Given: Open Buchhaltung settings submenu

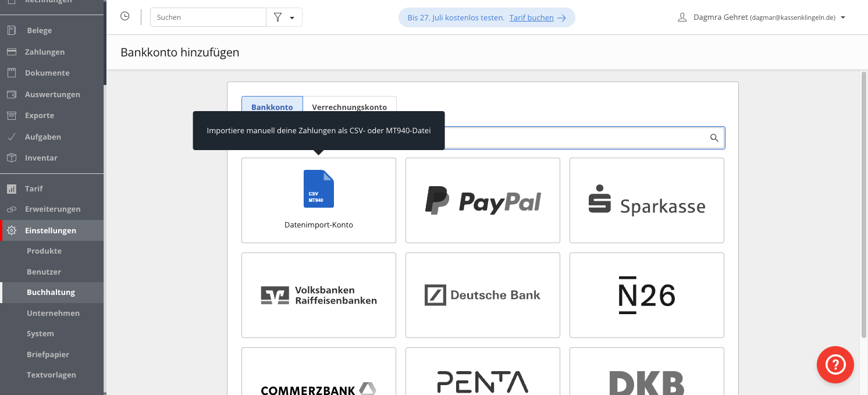Looking at the screenshot, I should pyautogui.click(x=52, y=292).
